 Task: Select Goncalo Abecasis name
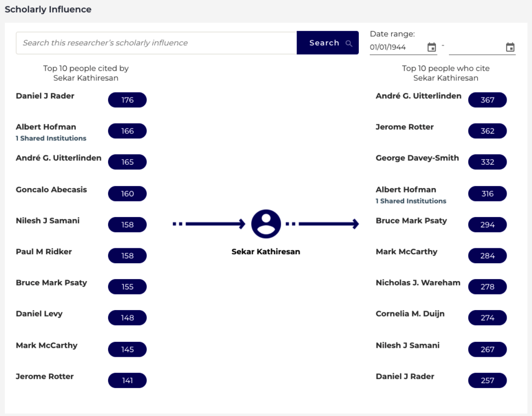(51, 190)
